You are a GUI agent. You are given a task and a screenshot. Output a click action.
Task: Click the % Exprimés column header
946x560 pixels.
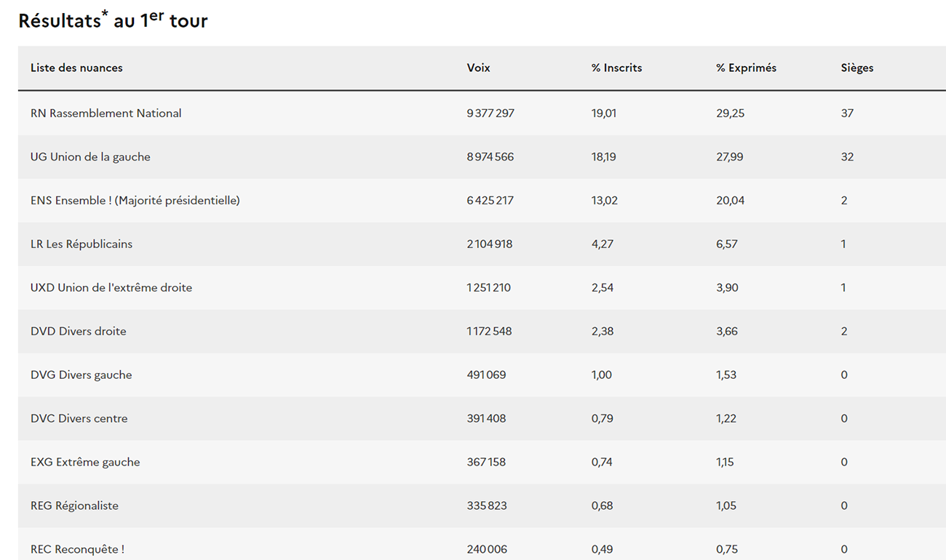[x=746, y=68]
